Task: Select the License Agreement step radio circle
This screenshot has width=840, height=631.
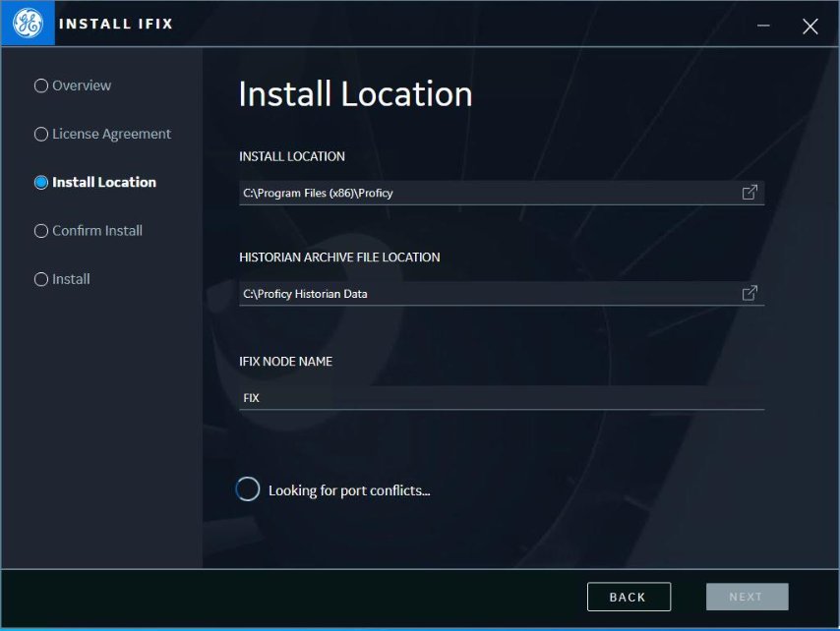Action: tap(41, 134)
